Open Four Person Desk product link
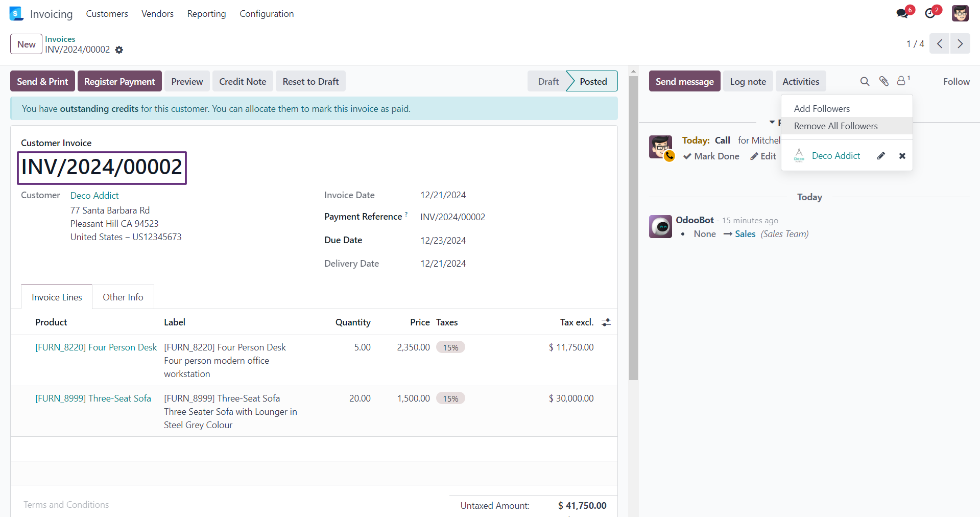 pos(96,347)
